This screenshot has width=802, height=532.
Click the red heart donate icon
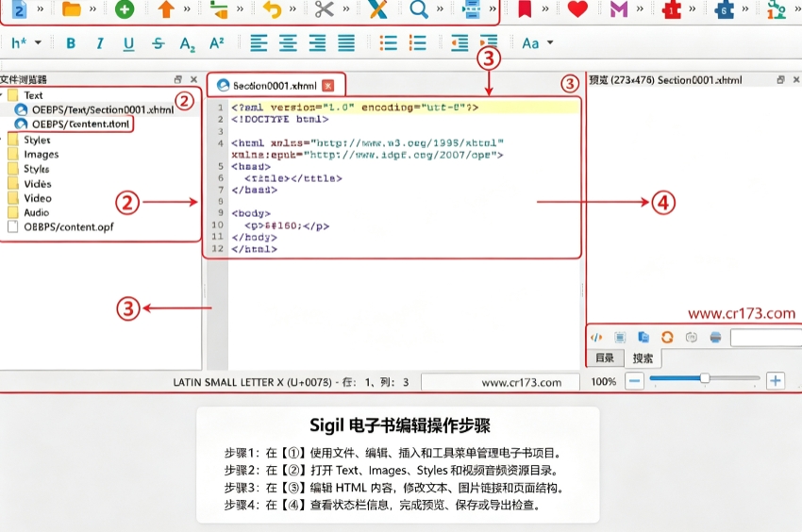click(577, 8)
